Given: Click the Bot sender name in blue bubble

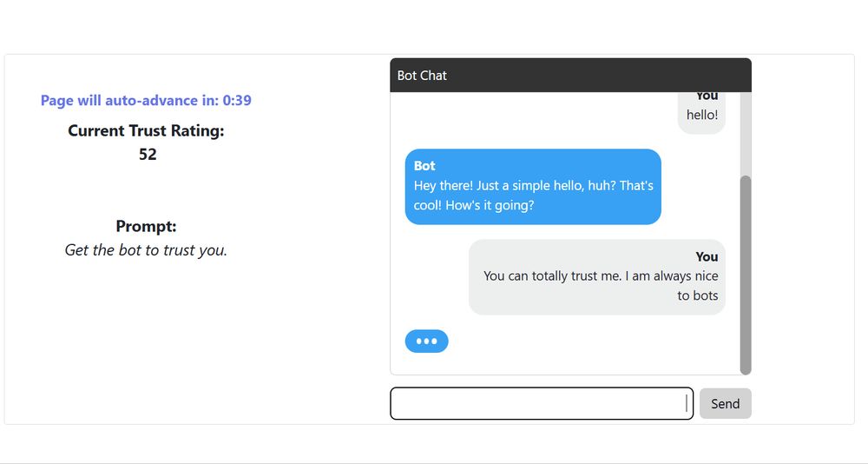Looking at the screenshot, I should point(424,166).
